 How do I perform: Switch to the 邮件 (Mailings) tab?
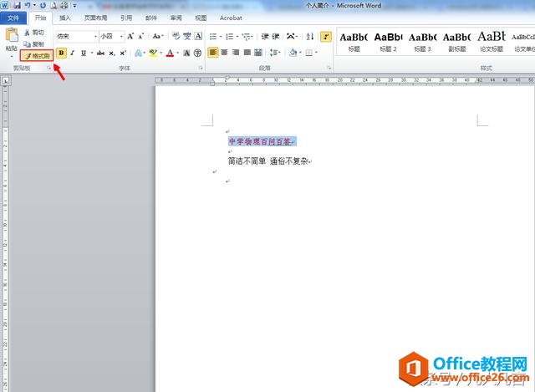[x=150, y=18]
